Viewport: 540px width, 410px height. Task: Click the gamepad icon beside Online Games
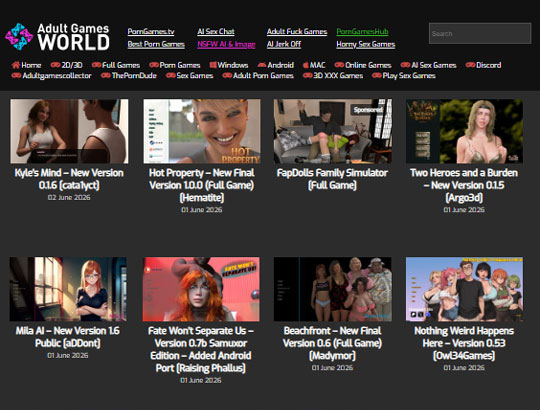click(339, 65)
